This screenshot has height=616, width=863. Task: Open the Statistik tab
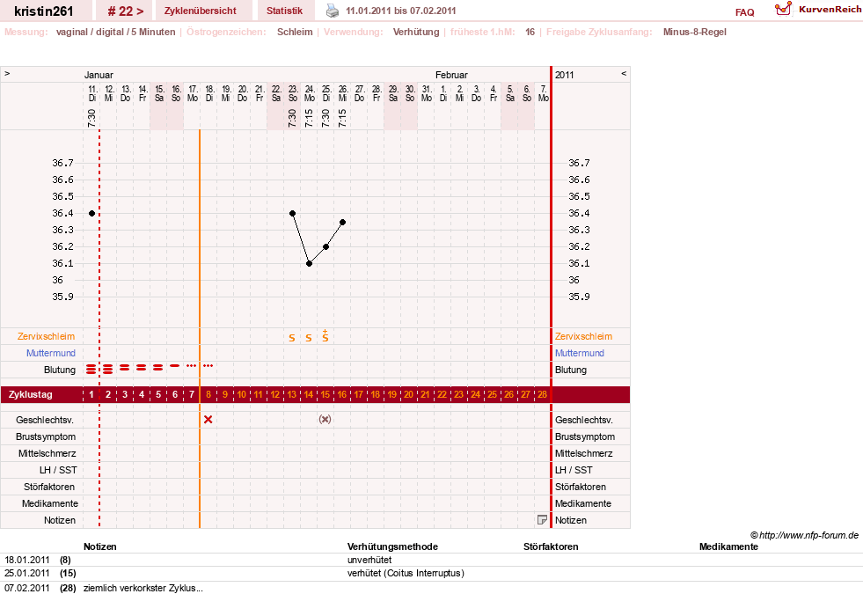point(284,11)
